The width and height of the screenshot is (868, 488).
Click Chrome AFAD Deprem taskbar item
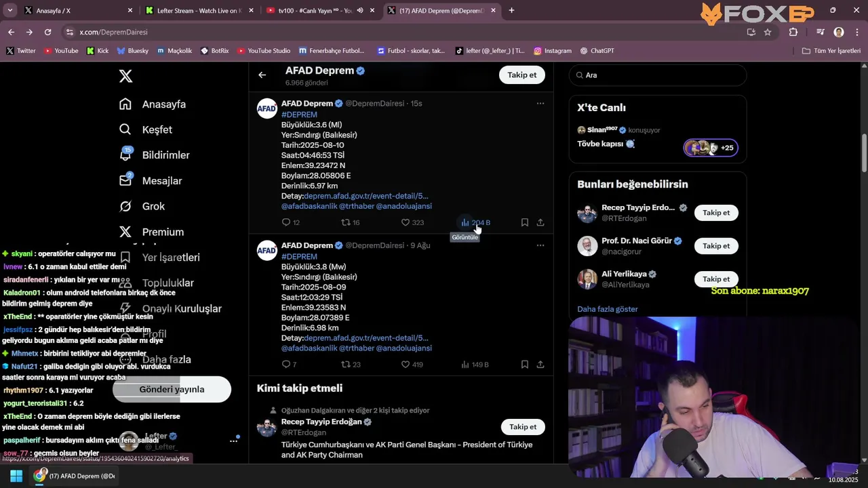click(x=75, y=476)
